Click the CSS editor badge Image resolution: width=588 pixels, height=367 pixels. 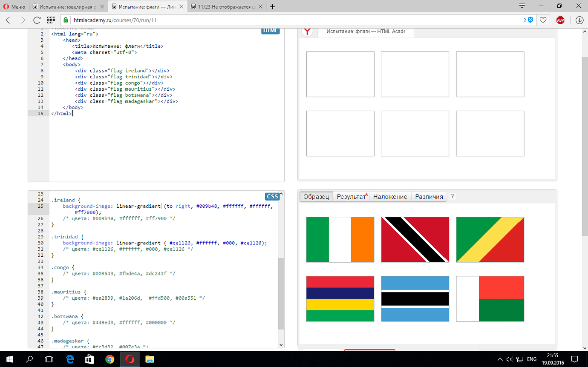click(x=272, y=196)
